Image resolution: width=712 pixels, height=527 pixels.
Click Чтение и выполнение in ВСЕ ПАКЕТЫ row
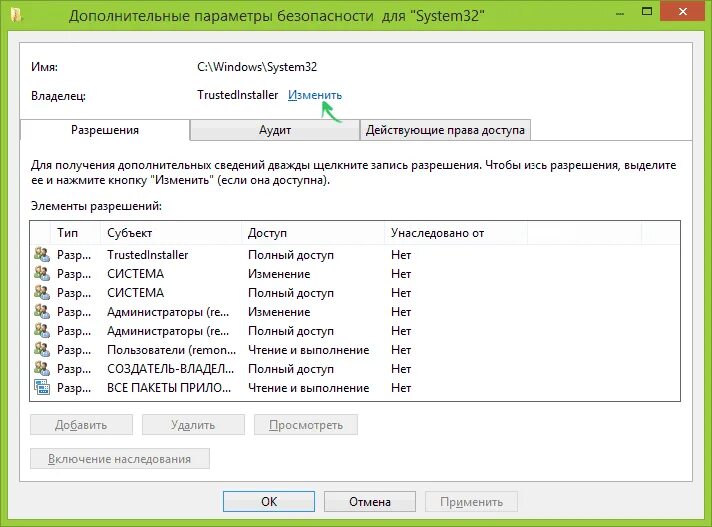(308, 388)
